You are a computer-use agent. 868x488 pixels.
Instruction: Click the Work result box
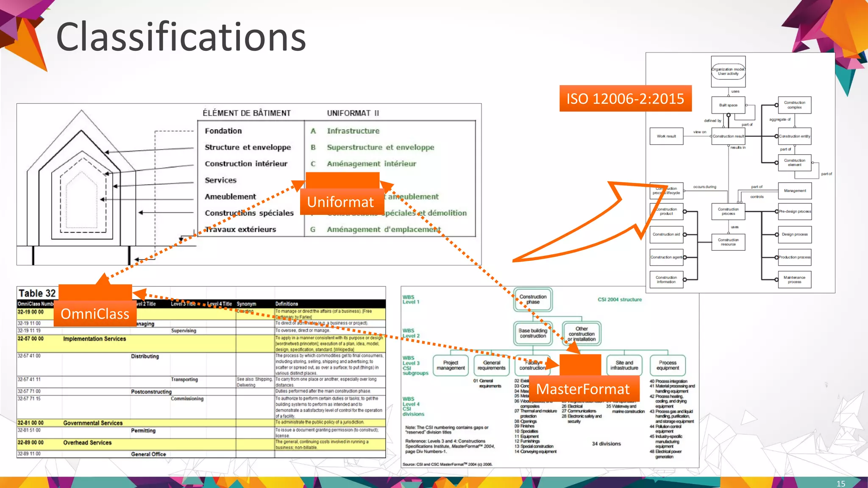666,136
